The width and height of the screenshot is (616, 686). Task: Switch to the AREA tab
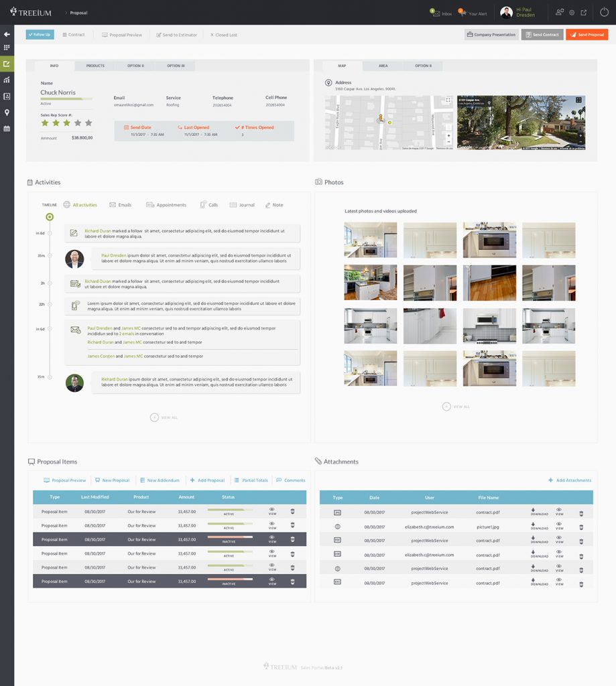tap(383, 66)
